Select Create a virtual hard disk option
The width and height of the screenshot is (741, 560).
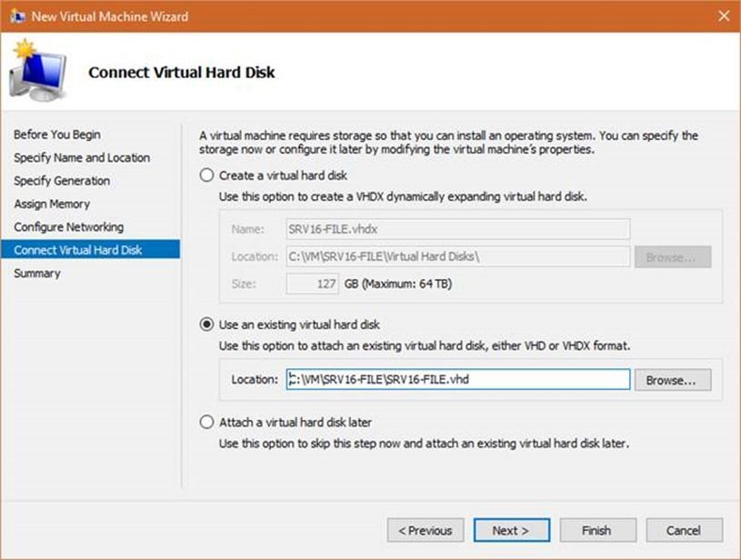[207, 175]
